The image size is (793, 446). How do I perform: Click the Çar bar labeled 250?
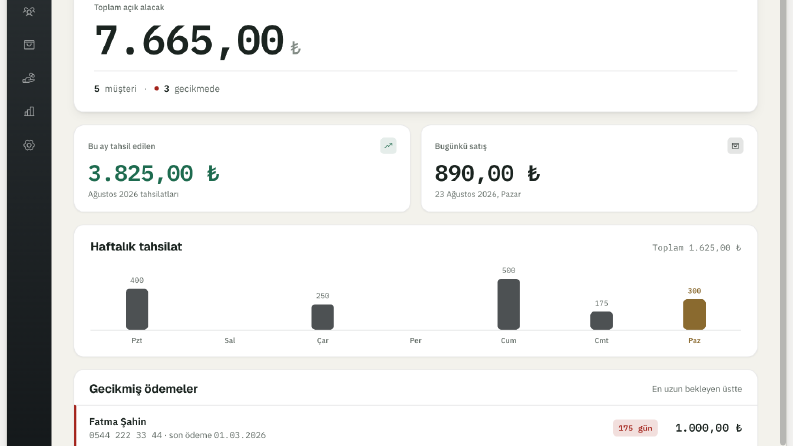click(x=323, y=317)
